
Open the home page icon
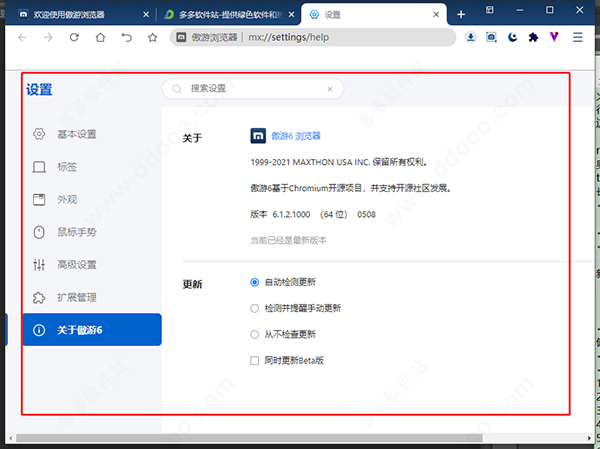point(100,37)
